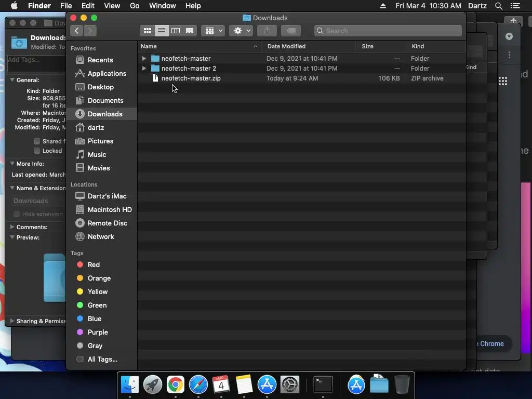
Task: Open the Help menu
Action: 193,6
